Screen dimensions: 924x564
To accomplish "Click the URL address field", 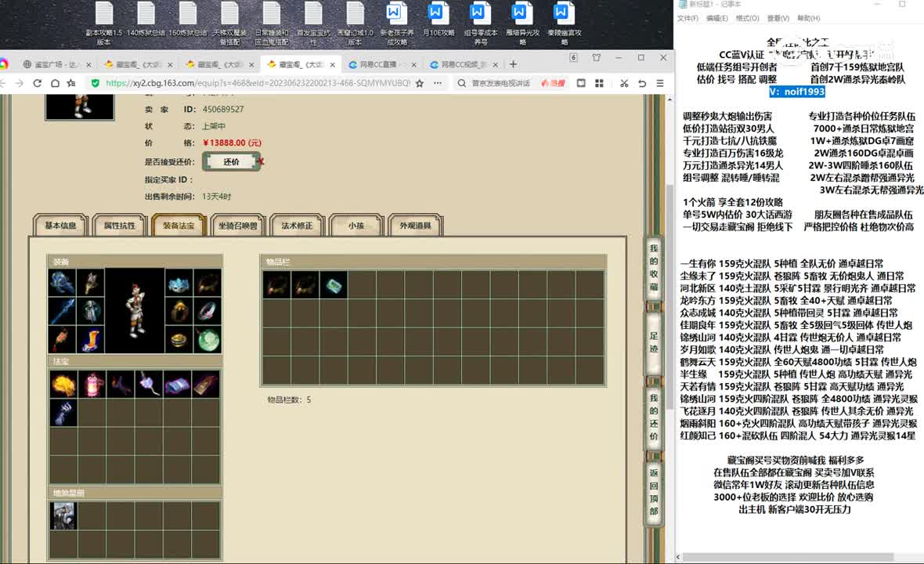I will point(258,83).
